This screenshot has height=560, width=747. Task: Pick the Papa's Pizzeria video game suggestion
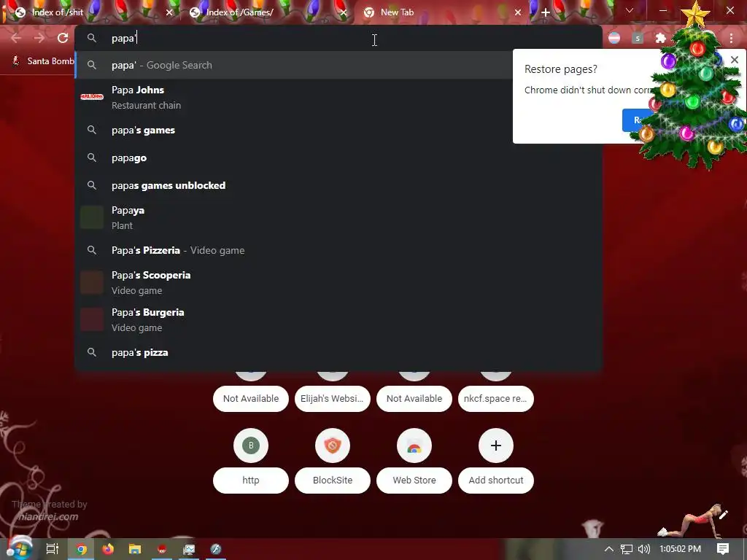pyautogui.click(x=338, y=250)
